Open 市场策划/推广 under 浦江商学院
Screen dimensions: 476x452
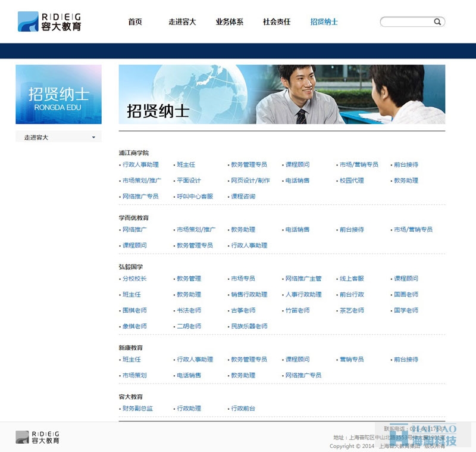coord(142,180)
